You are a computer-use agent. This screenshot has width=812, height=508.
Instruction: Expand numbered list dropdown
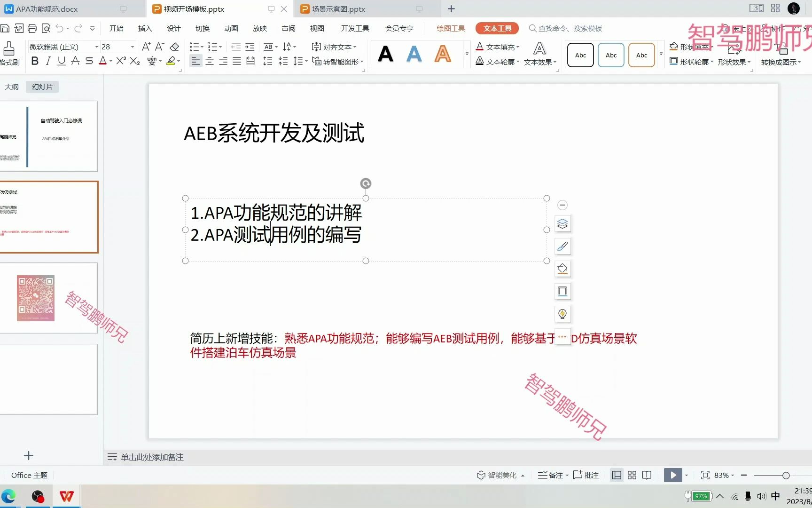point(220,47)
